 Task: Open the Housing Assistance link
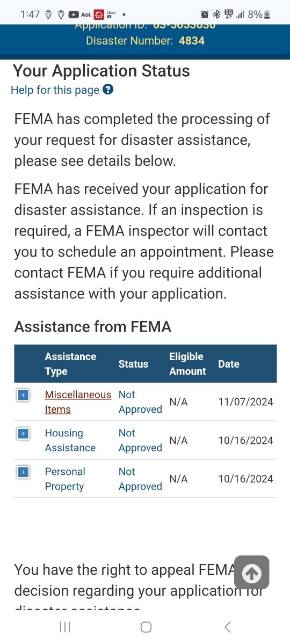(x=70, y=440)
